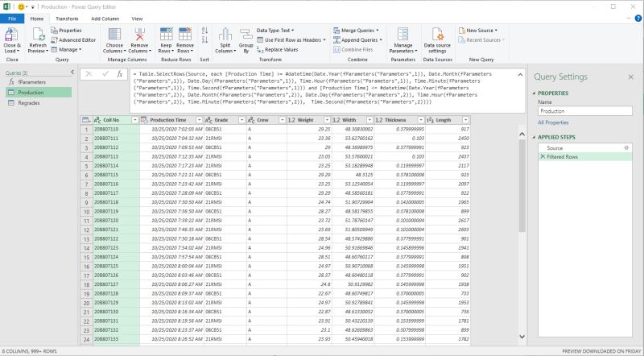The width and height of the screenshot is (644, 356).
Task: Open Production Time column filter dropdown
Action: pos(199,120)
